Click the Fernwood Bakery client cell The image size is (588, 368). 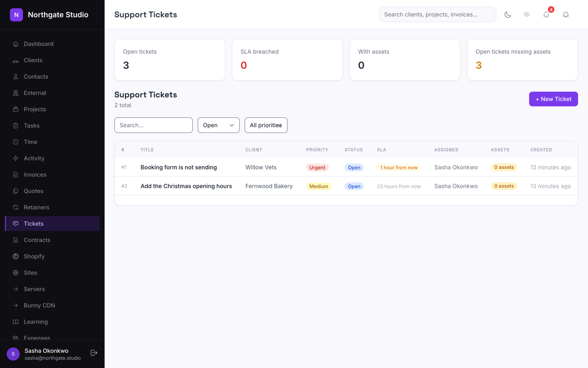point(269,186)
